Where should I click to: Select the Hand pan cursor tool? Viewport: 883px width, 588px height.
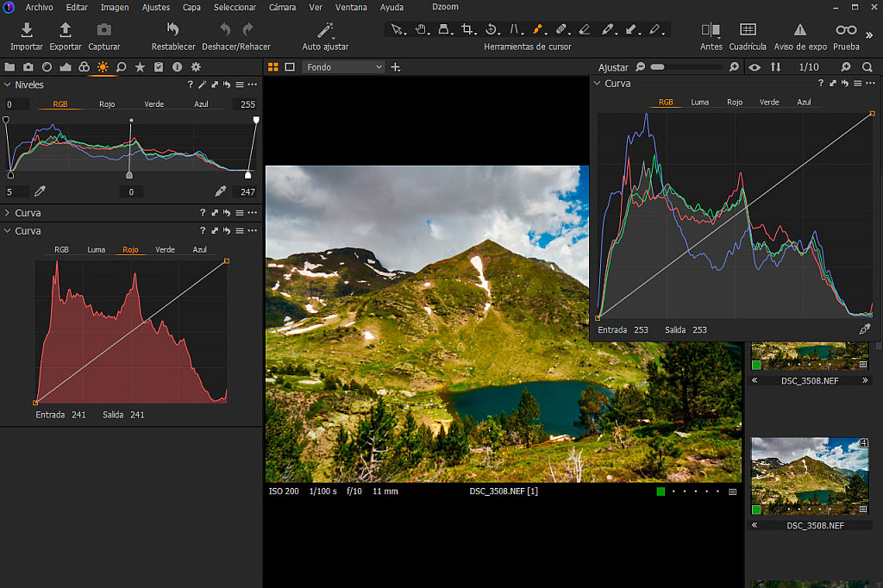pos(420,29)
